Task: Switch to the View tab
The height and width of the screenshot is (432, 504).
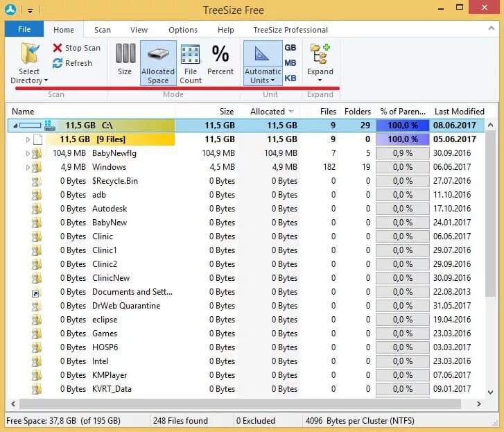Action: [139, 30]
